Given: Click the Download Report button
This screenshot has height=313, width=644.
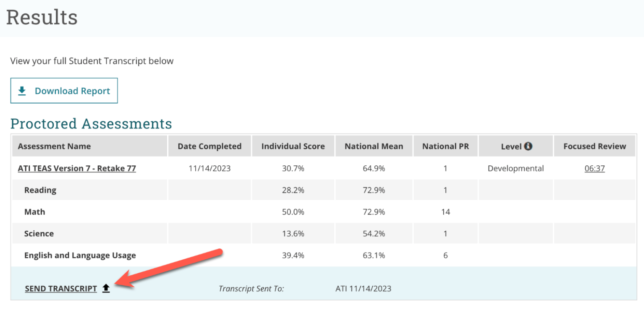Looking at the screenshot, I should (64, 91).
